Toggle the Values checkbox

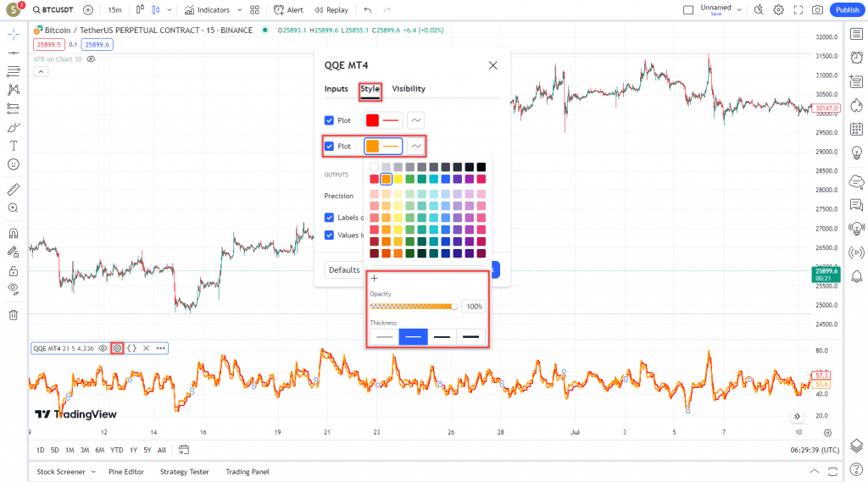tap(330, 235)
